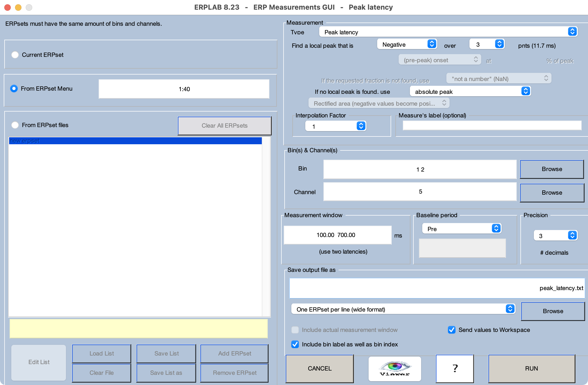Image resolution: width=588 pixels, height=385 pixels.
Task: Click Browse next to the Bin field
Action: 552,169
